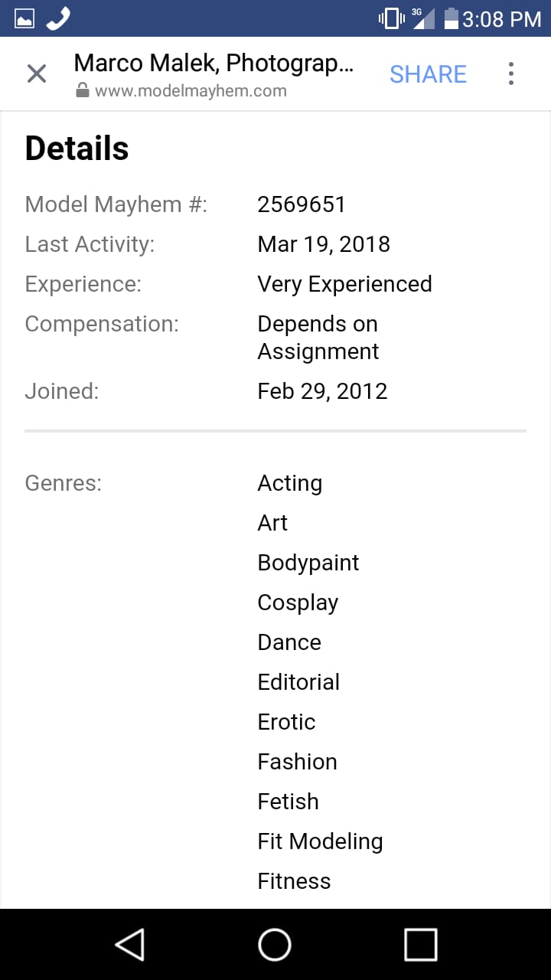Tap the Fashion genre entry
Viewport: 551px width, 980px height.
pos(297,762)
